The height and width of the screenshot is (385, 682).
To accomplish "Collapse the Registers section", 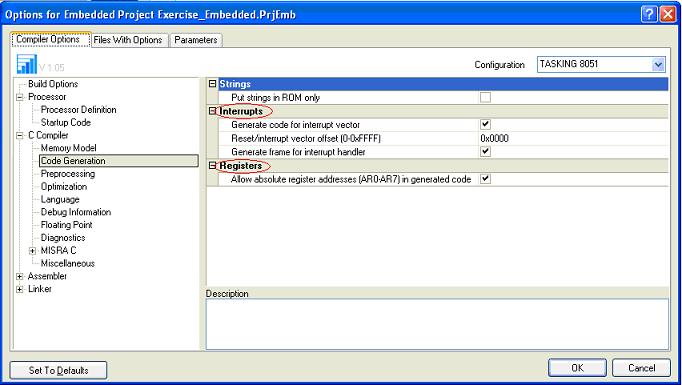I will (212, 165).
